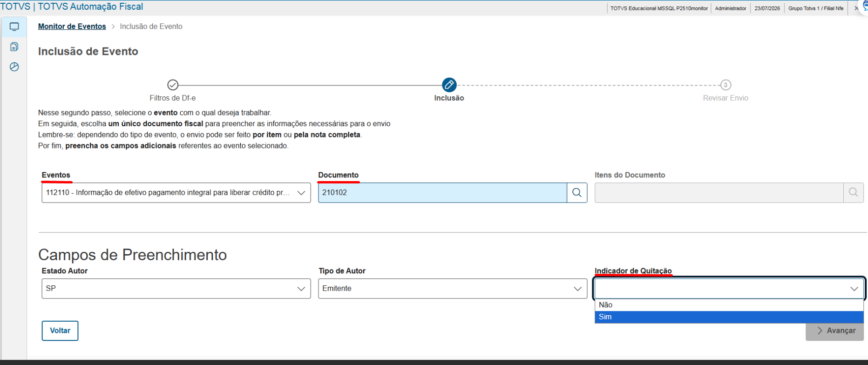
Task: Search Itens do Documento with magnifier icon
Action: [853, 193]
